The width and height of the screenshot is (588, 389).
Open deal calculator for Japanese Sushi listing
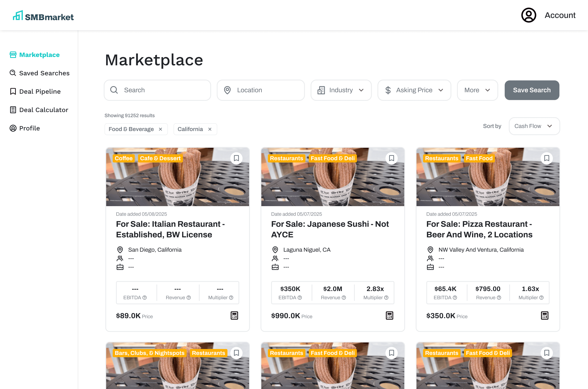[389, 316]
